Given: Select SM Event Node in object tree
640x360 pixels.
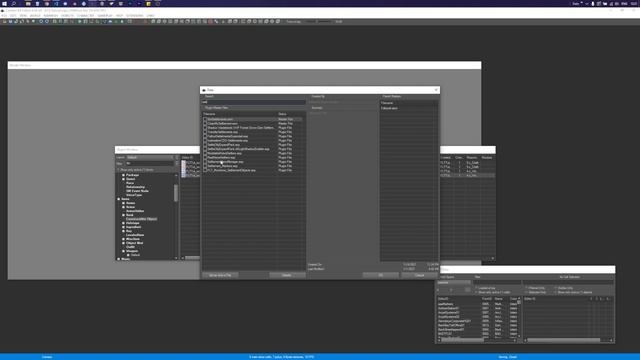Looking at the screenshot, I should point(137,191).
